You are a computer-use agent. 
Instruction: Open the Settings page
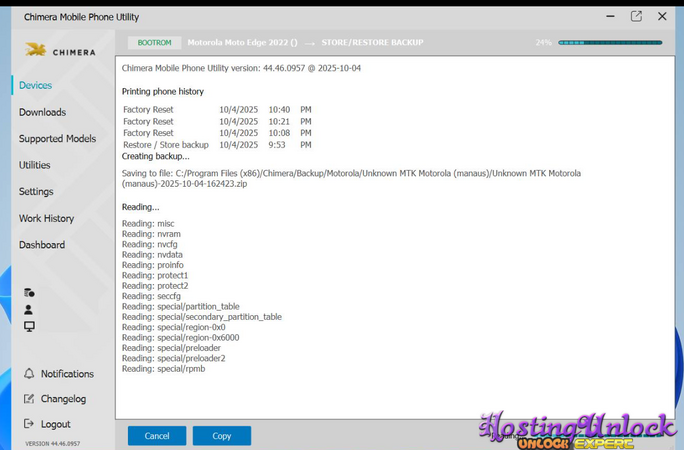(x=36, y=192)
